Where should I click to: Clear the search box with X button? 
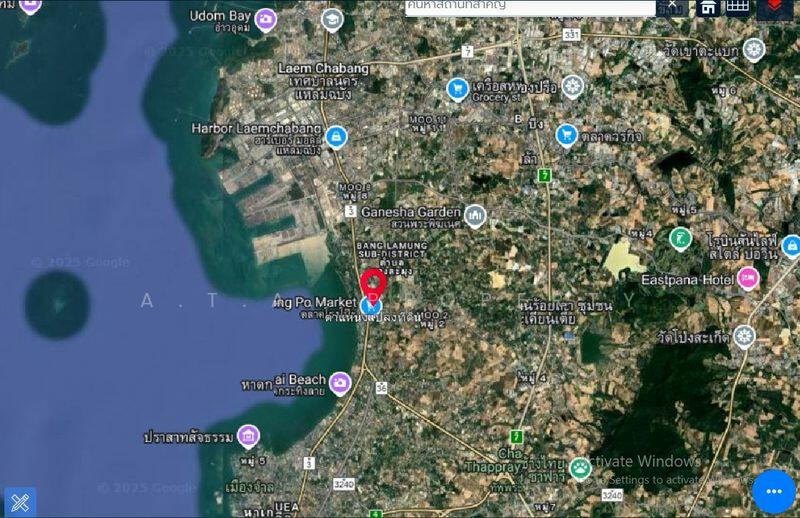(x=673, y=6)
